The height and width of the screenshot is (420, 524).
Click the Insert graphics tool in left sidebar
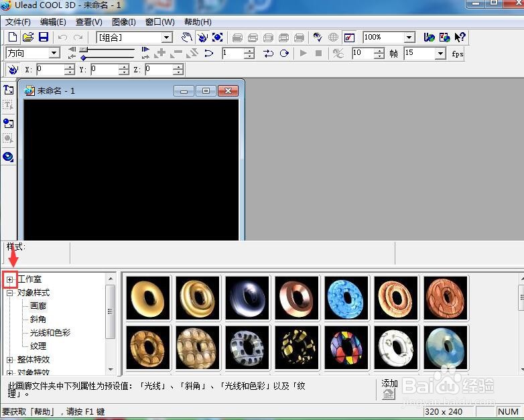pos(8,123)
